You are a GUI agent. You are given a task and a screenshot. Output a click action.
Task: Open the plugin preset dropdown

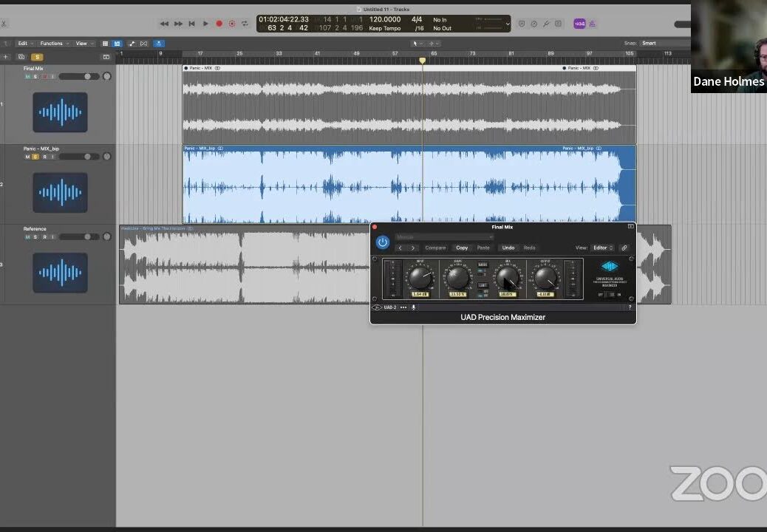443,237
